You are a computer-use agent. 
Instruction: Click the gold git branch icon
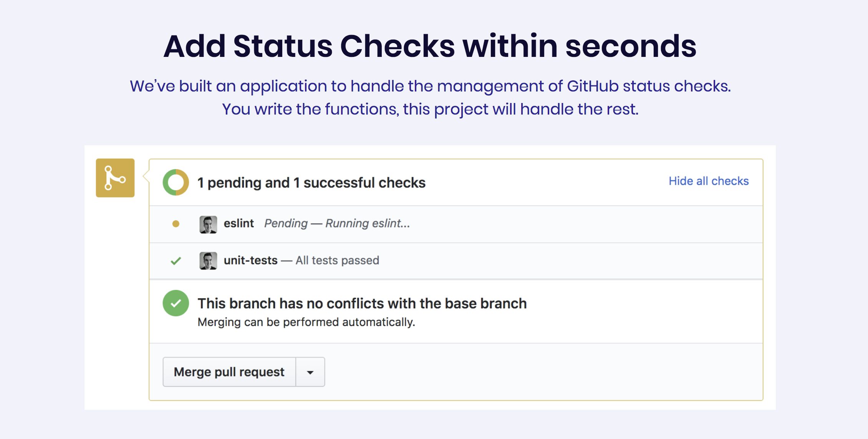(x=115, y=178)
